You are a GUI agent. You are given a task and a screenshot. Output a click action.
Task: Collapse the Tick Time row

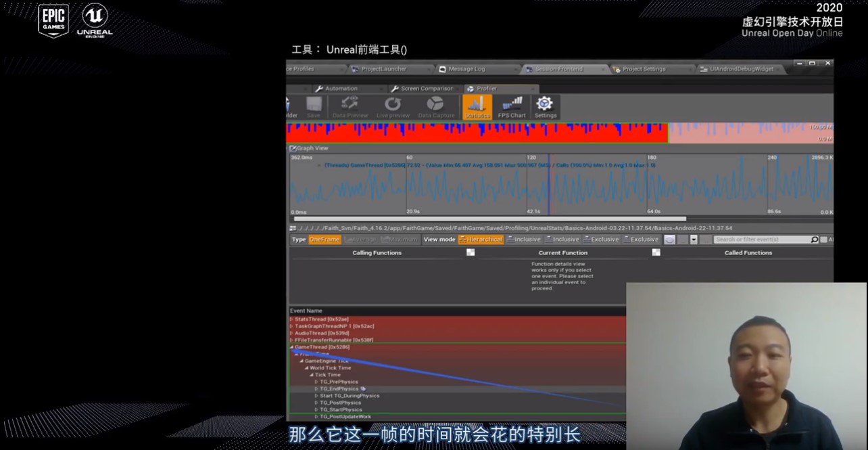(x=312, y=375)
